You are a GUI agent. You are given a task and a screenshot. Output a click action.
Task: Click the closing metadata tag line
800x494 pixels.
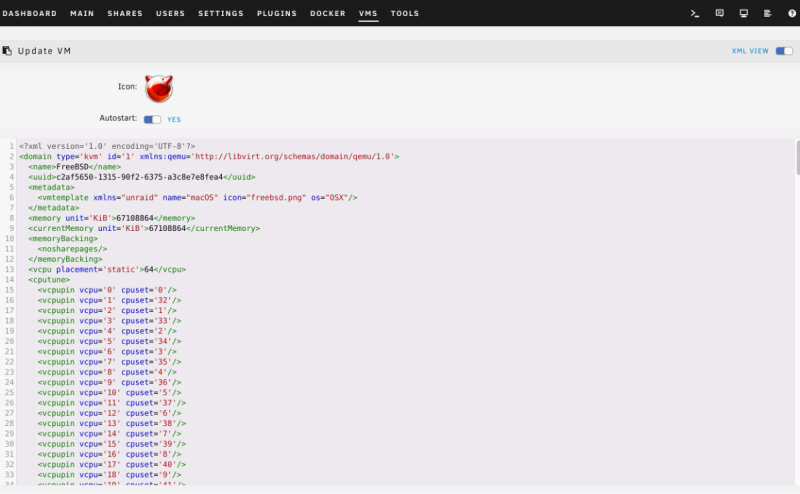[54, 208]
